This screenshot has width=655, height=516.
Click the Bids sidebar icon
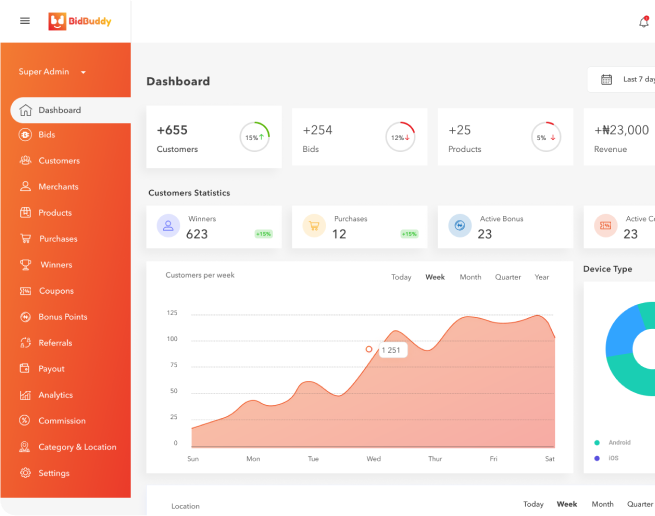pos(25,135)
